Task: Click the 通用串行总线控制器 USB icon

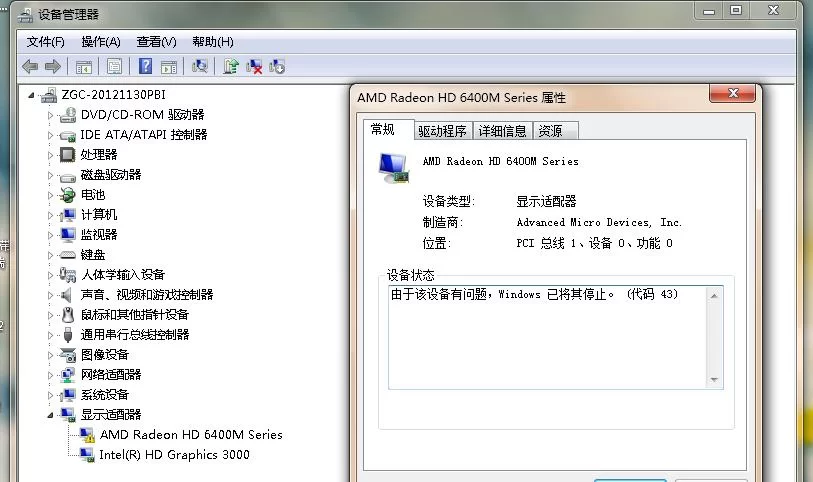Action: [67, 335]
